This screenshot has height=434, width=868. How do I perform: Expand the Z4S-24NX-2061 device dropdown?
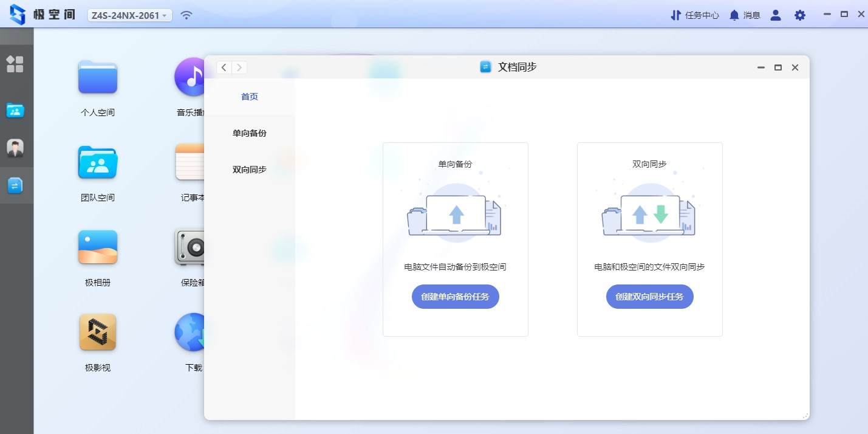(129, 15)
